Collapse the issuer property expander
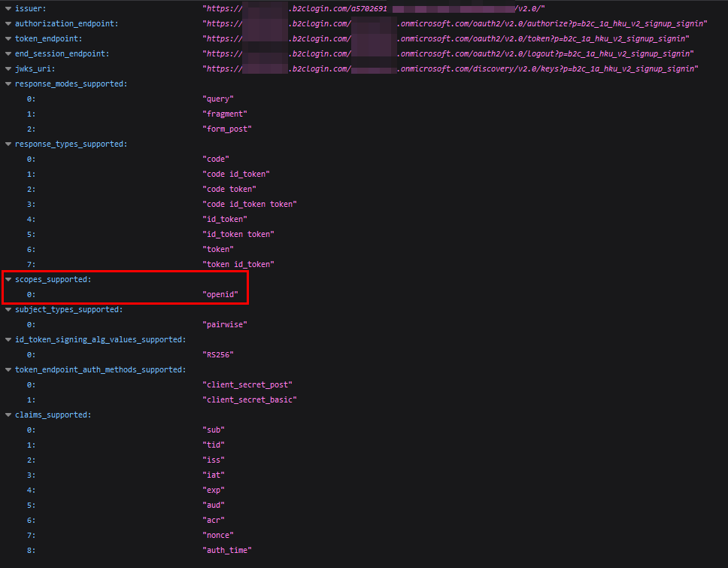This screenshot has width=728, height=568. point(7,8)
